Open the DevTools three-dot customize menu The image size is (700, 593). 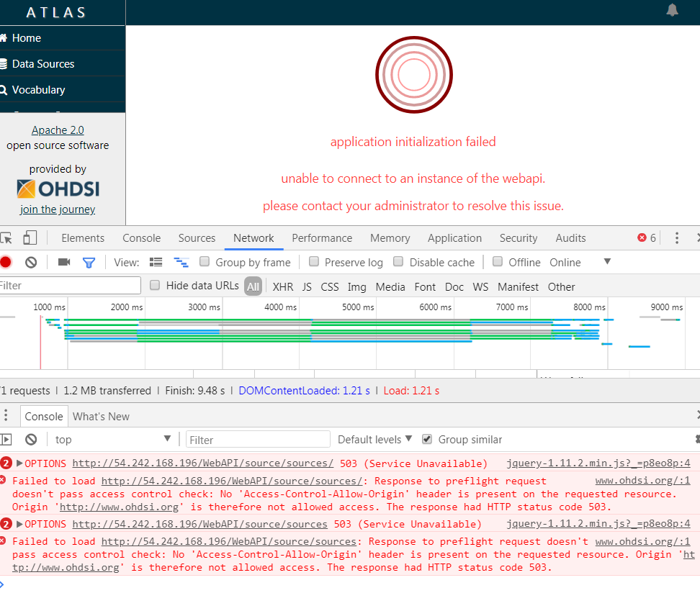click(x=676, y=237)
